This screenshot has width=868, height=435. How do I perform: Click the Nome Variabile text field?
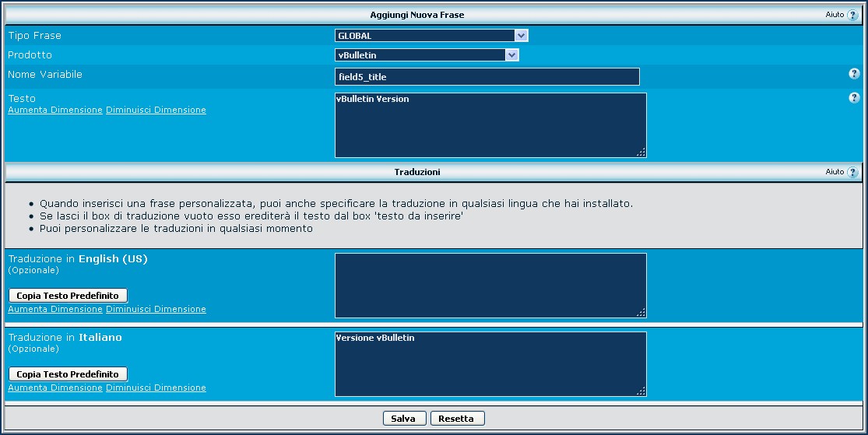click(487, 76)
